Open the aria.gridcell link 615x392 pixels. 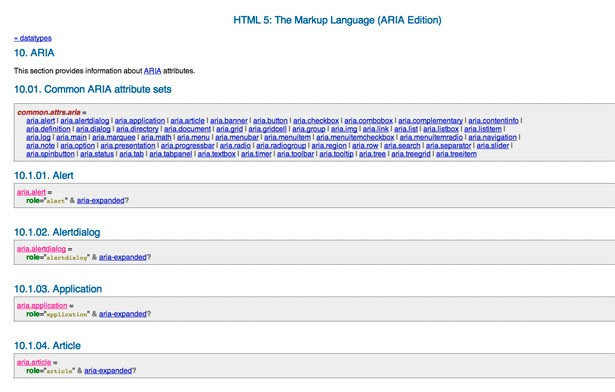(267, 129)
